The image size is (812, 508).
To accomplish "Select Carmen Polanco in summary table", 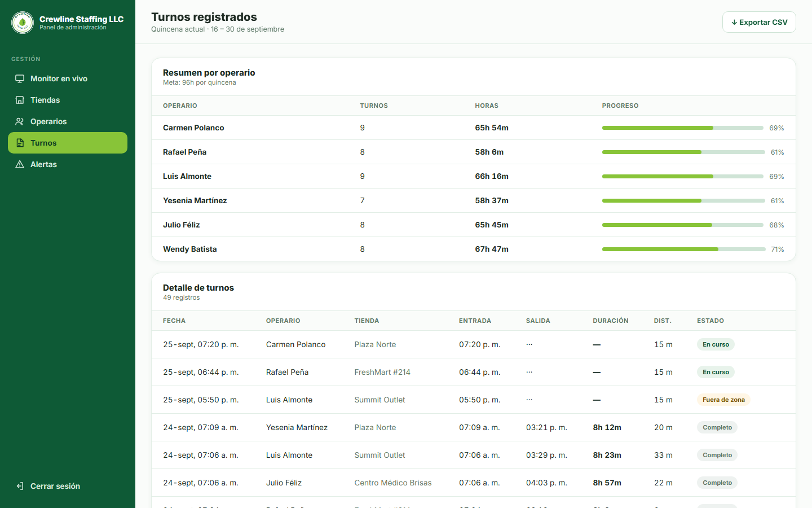I will coord(193,128).
